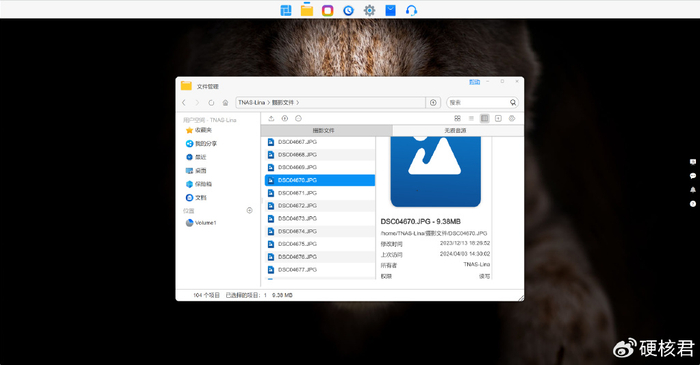Click the large image preview thumbnail
This screenshot has width=700, height=365.
tap(435, 172)
